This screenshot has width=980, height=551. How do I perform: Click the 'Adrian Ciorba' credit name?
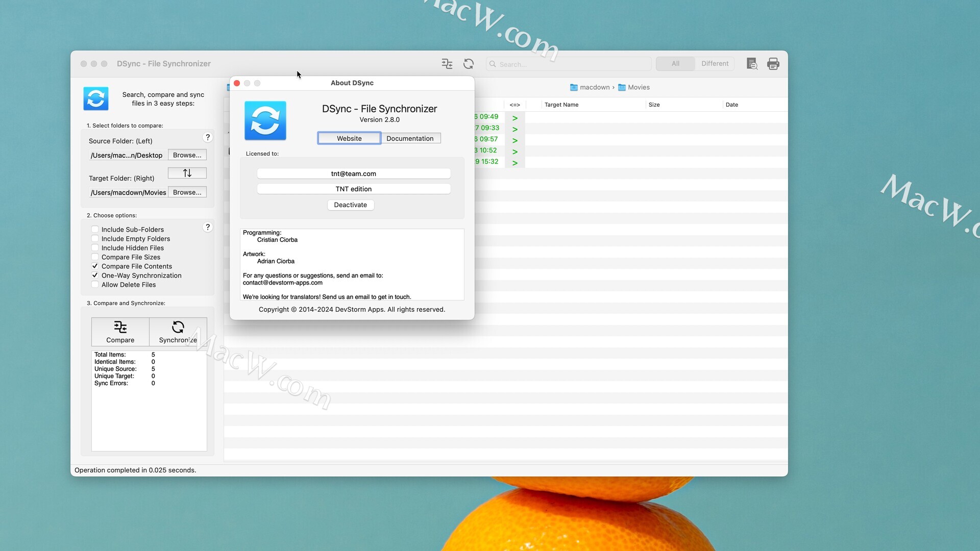[276, 261]
